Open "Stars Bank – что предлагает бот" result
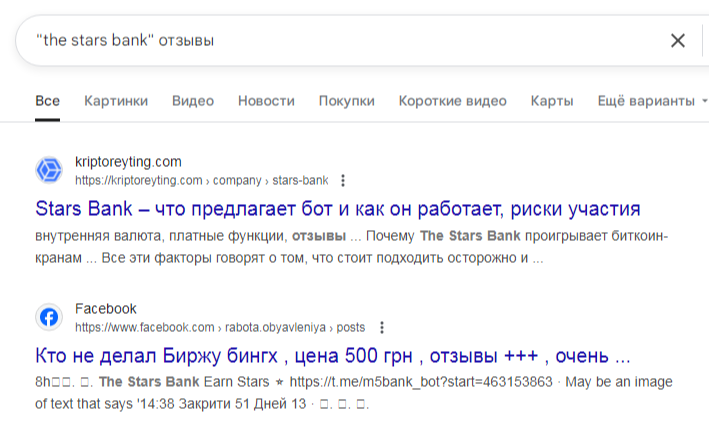 coord(337,209)
